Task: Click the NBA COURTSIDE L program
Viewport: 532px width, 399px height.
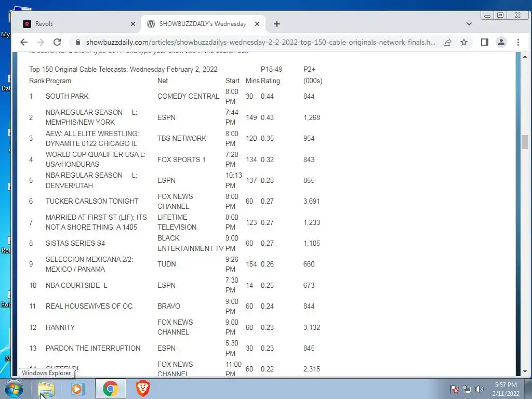Action: [76, 285]
